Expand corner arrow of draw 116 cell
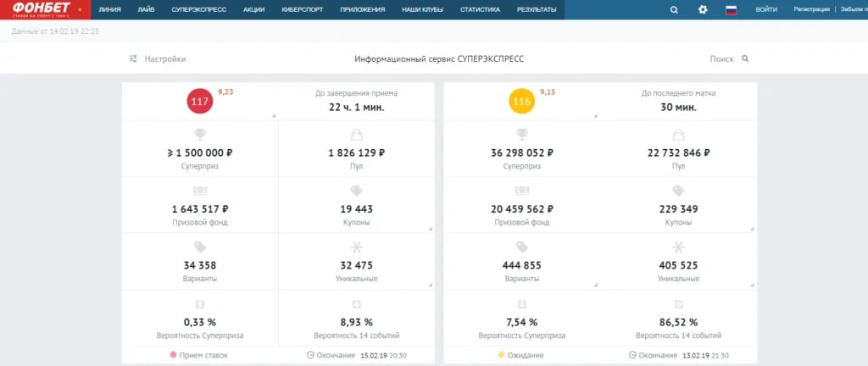The width and height of the screenshot is (868, 366). coord(595,115)
